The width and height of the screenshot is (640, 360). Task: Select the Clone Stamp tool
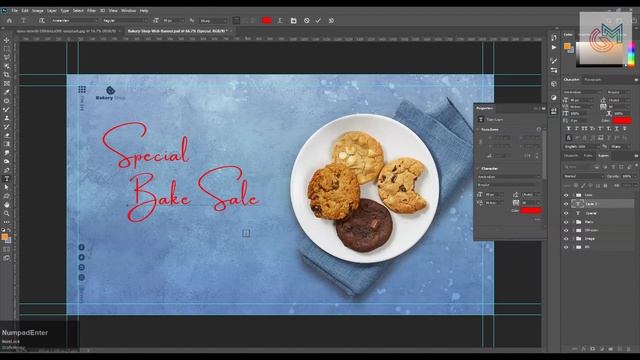(x=7, y=118)
